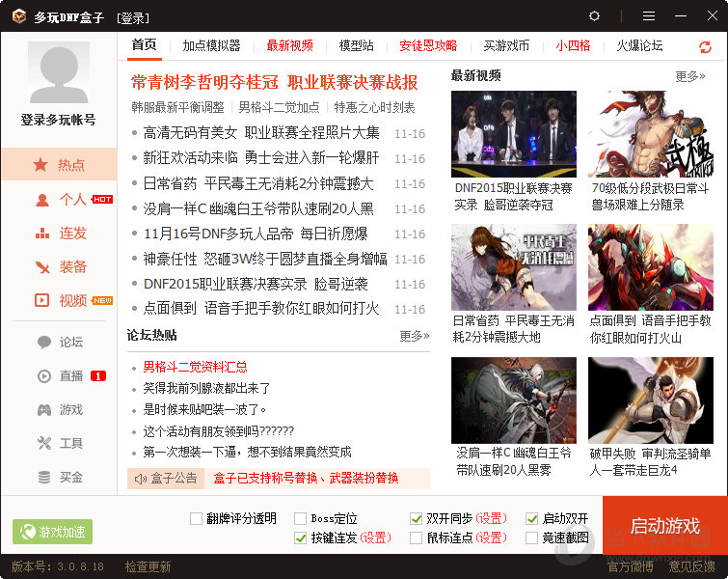Open the 工具 wrench icon
This screenshot has height=579, width=728.
(x=44, y=443)
